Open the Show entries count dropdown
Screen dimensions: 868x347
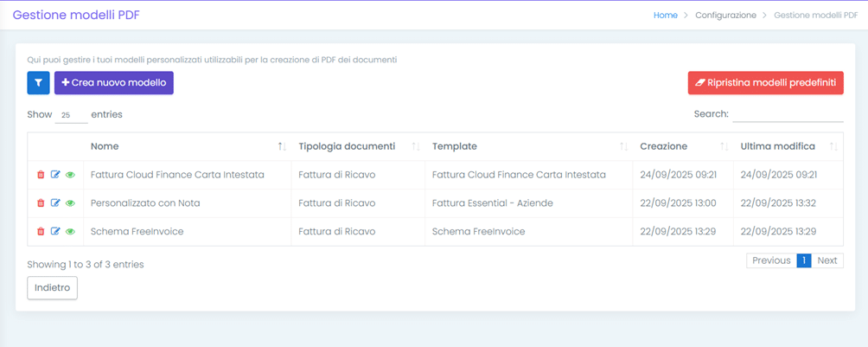point(70,114)
